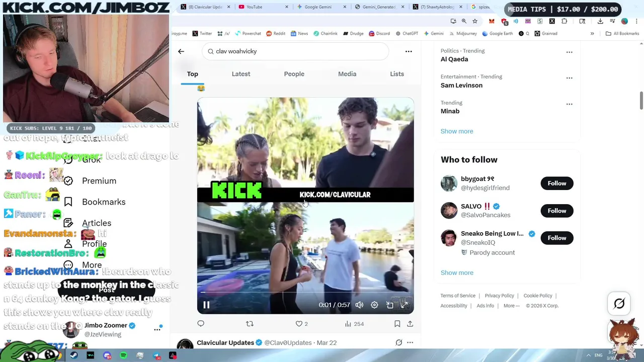The height and width of the screenshot is (362, 644).
Task: Show more trending topics
Action: click(x=457, y=131)
